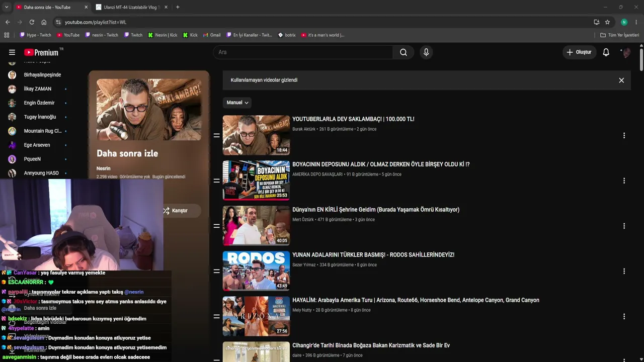View site information in the address bar
This screenshot has height=362, width=644.
tap(58, 22)
